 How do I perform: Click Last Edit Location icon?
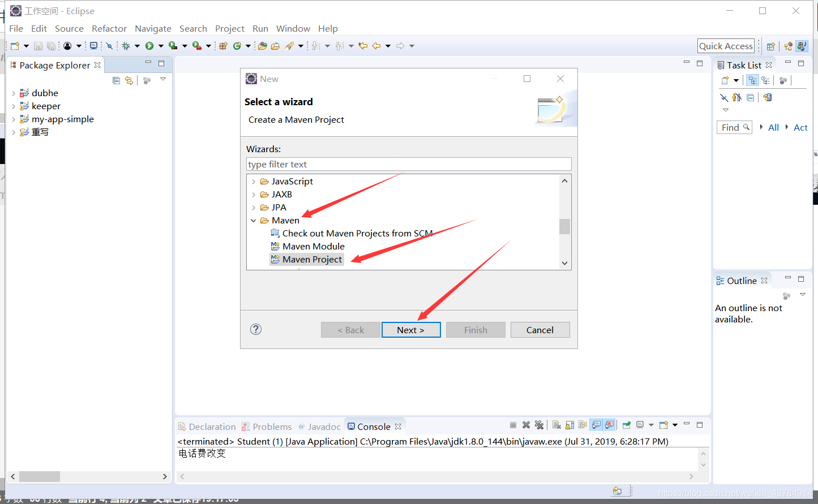click(x=363, y=46)
